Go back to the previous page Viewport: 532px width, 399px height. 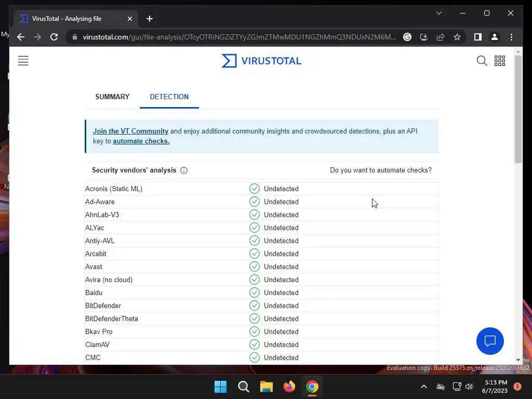(x=21, y=37)
